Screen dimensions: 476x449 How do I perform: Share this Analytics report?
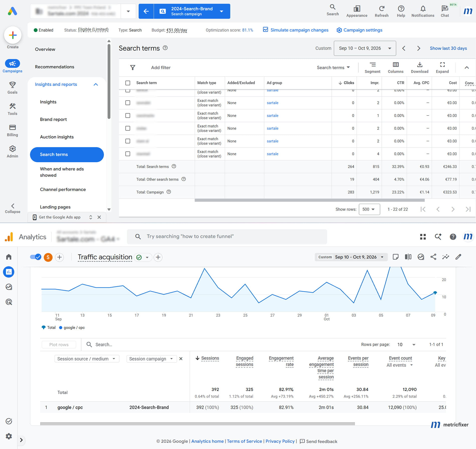pyautogui.click(x=433, y=257)
